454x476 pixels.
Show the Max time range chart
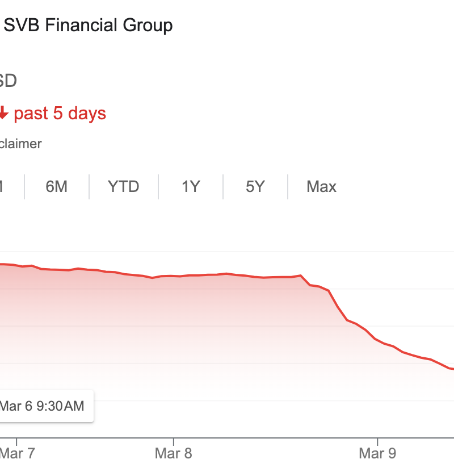tap(321, 186)
